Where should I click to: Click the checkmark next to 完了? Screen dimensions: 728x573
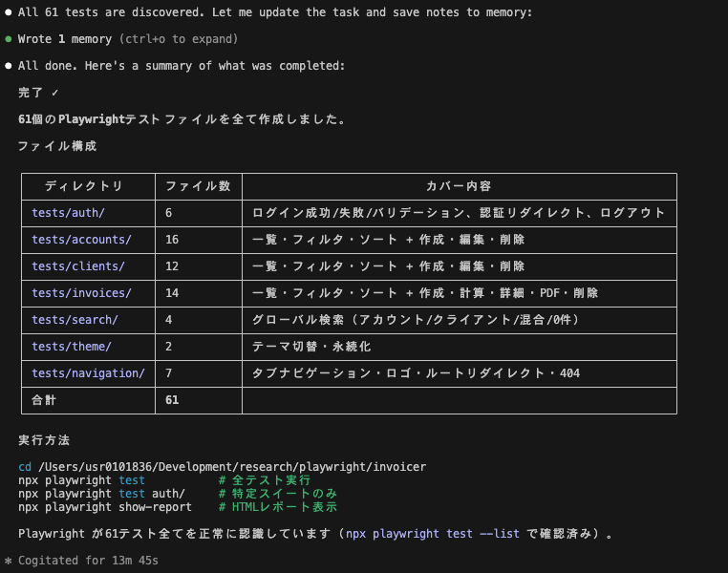[x=56, y=93]
